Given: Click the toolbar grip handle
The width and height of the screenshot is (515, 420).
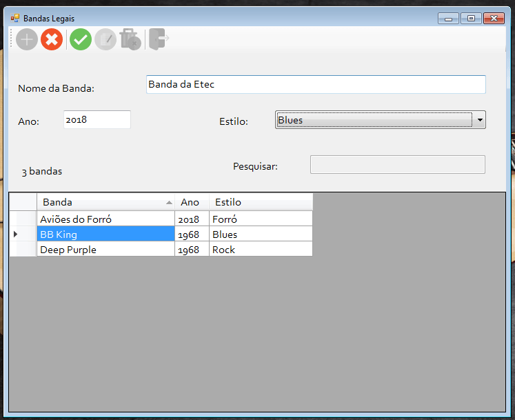Looking at the screenshot, I should [11, 39].
